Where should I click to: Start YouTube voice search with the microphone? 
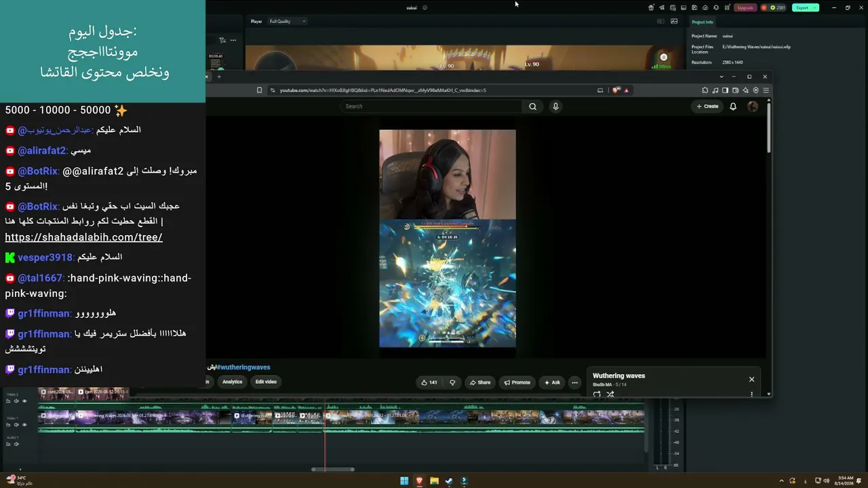tap(555, 106)
